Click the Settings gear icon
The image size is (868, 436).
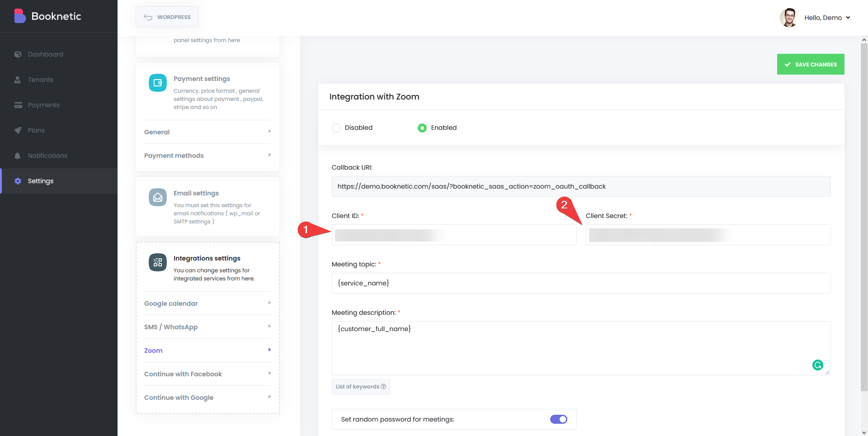tap(18, 181)
